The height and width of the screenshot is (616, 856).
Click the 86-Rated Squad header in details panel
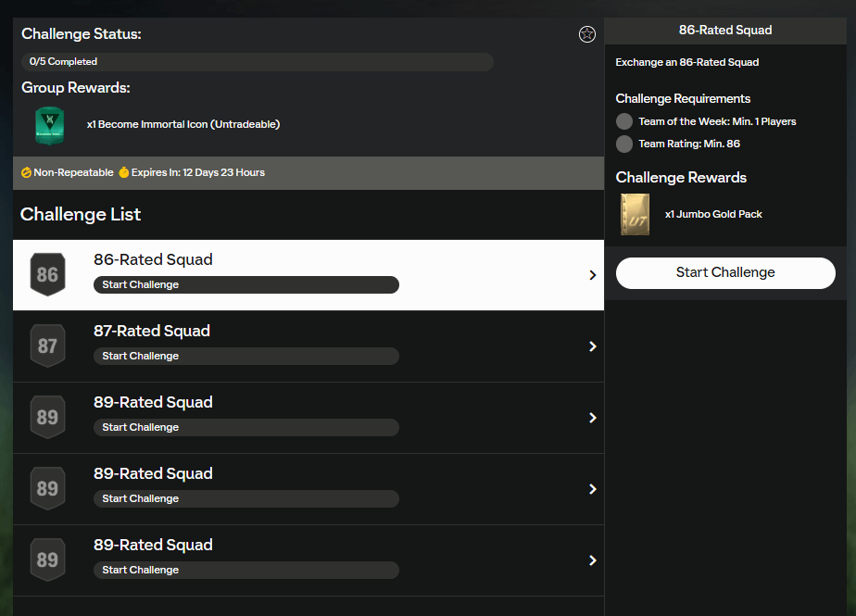[724, 30]
